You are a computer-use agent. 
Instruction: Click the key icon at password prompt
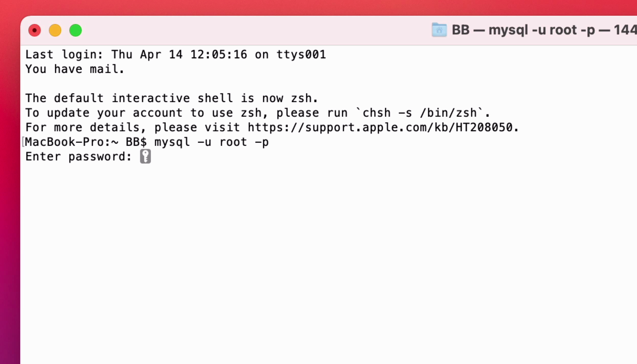point(145,156)
